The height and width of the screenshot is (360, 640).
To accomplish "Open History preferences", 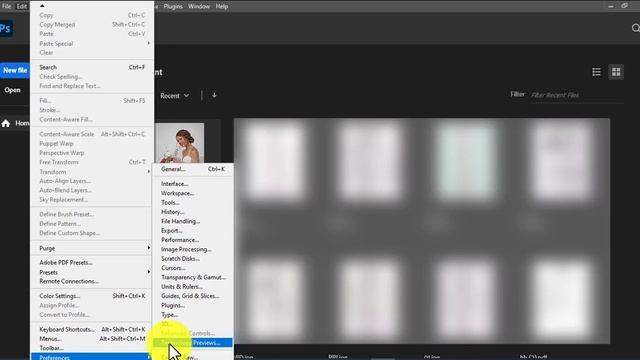I will pyautogui.click(x=193, y=212).
